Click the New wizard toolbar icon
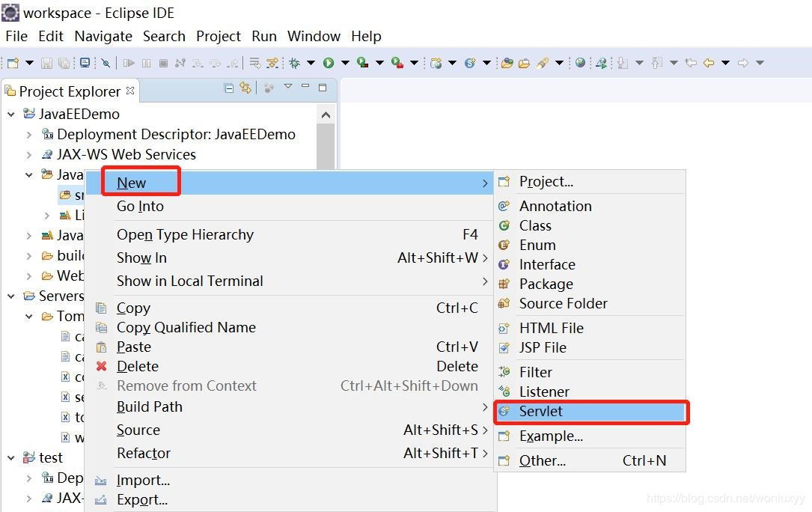This screenshot has width=812, height=512. (13, 63)
